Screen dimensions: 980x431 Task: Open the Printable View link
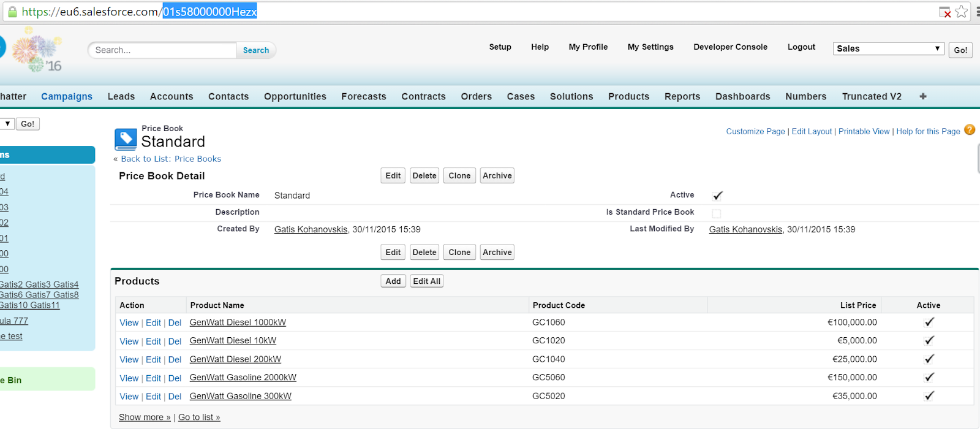click(x=864, y=131)
